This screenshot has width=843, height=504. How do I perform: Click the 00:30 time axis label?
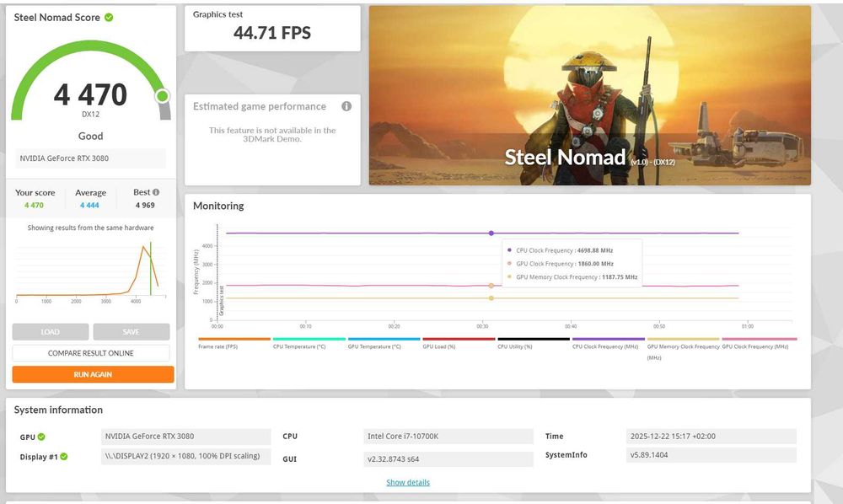pyautogui.click(x=482, y=326)
